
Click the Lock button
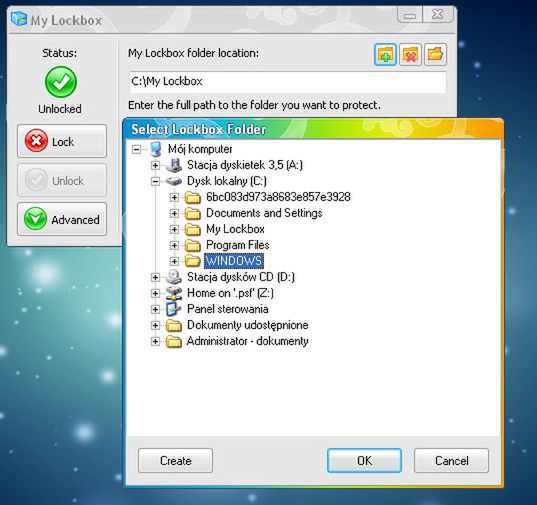tap(62, 141)
